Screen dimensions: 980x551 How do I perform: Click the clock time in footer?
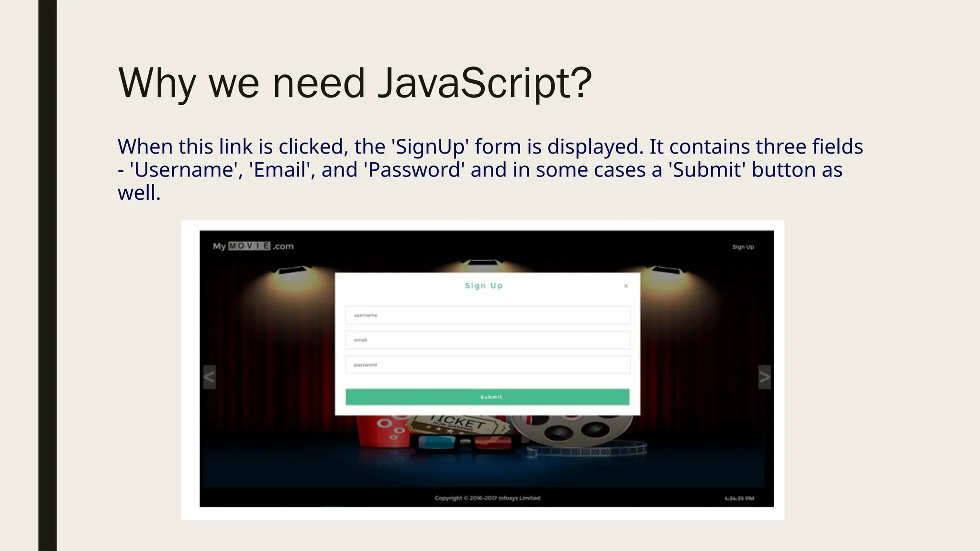[x=739, y=498]
